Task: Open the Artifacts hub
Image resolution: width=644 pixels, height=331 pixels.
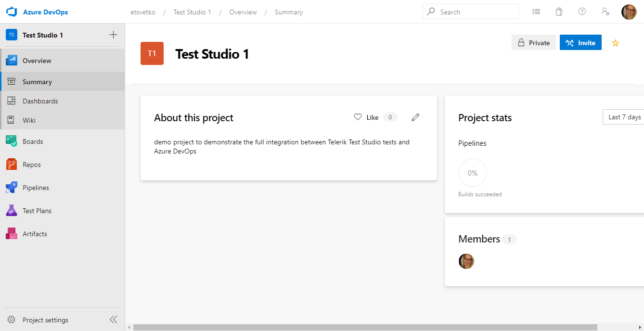Action: (63, 234)
